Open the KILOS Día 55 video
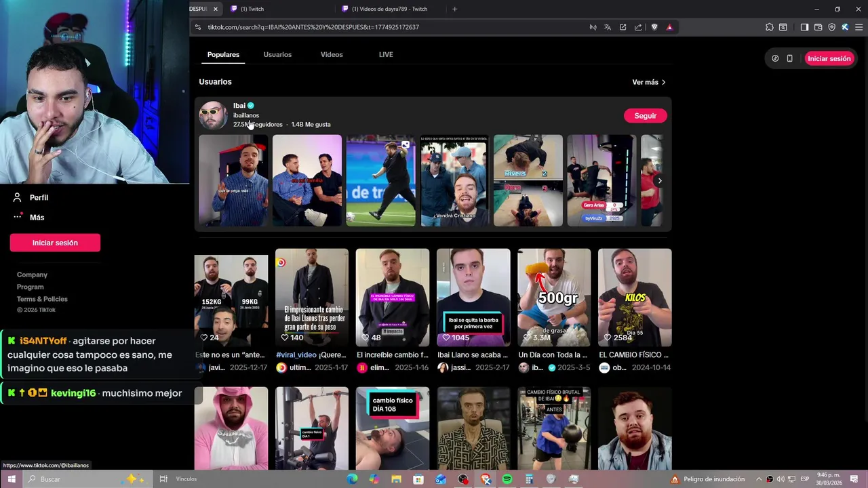Viewport: 868px width, 488px height. pyautogui.click(x=635, y=298)
